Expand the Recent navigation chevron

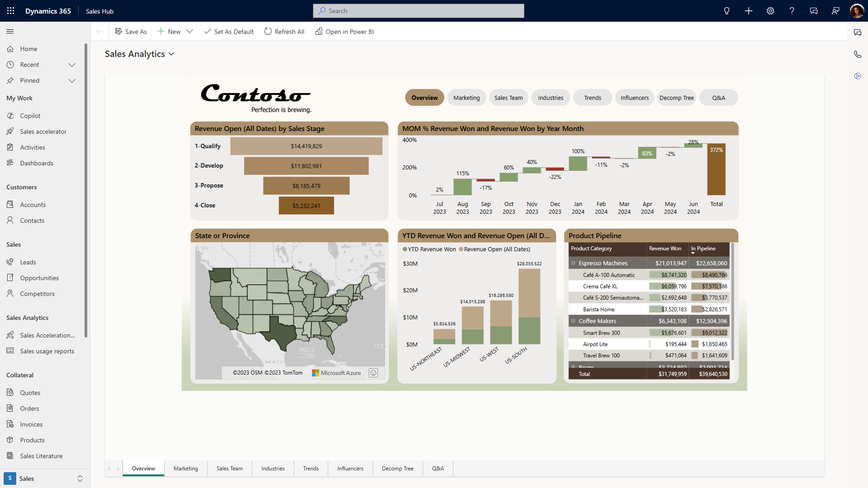[71, 65]
